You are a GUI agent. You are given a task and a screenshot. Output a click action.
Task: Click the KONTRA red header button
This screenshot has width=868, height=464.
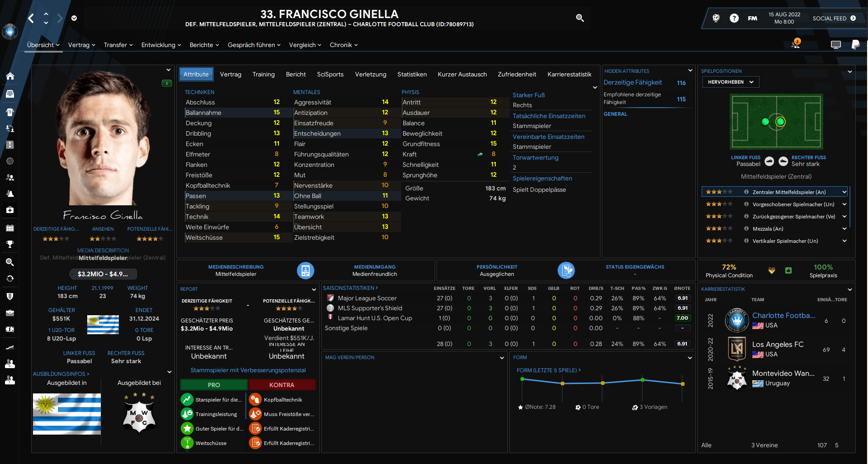click(x=282, y=385)
